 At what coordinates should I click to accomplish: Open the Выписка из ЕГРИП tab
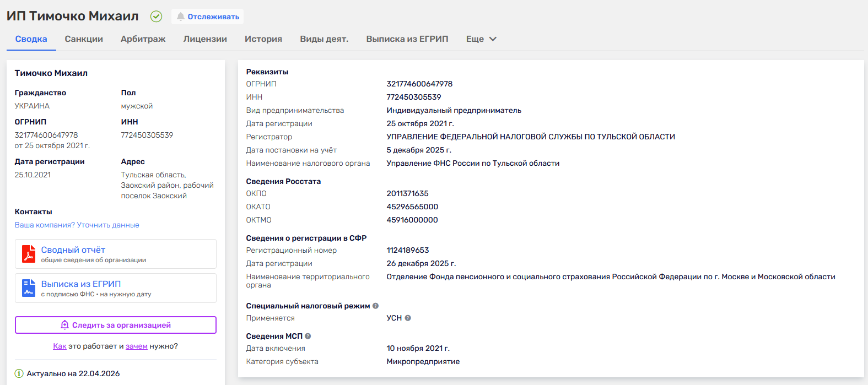[x=407, y=39]
